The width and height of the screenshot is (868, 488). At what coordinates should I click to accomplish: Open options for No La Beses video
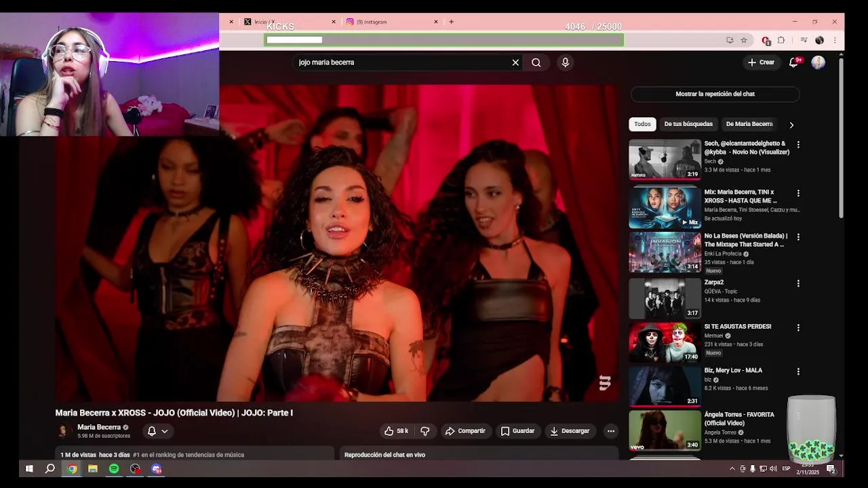pyautogui.click(x=798, y=237)
